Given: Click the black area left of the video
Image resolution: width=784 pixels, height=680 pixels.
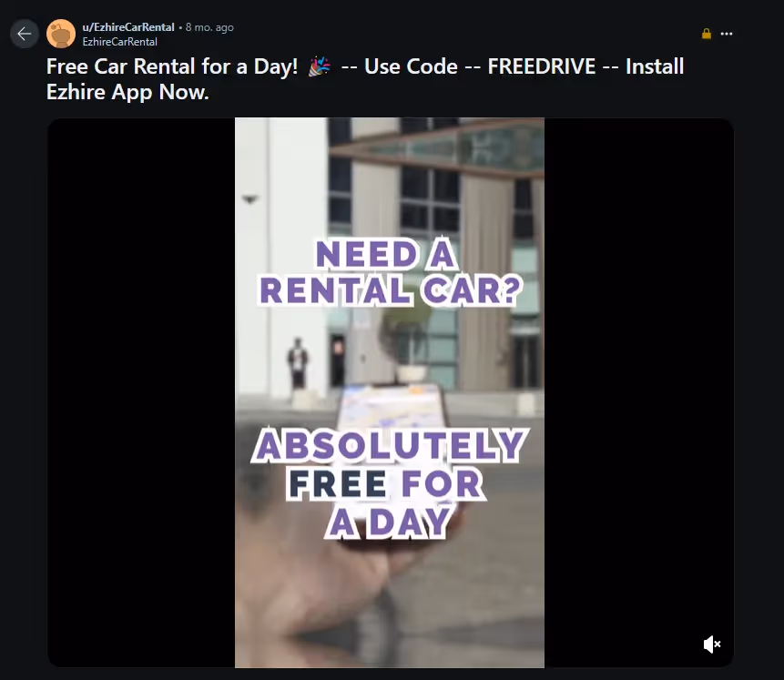Looking at the screenshot, I should (x=141, y=392).
